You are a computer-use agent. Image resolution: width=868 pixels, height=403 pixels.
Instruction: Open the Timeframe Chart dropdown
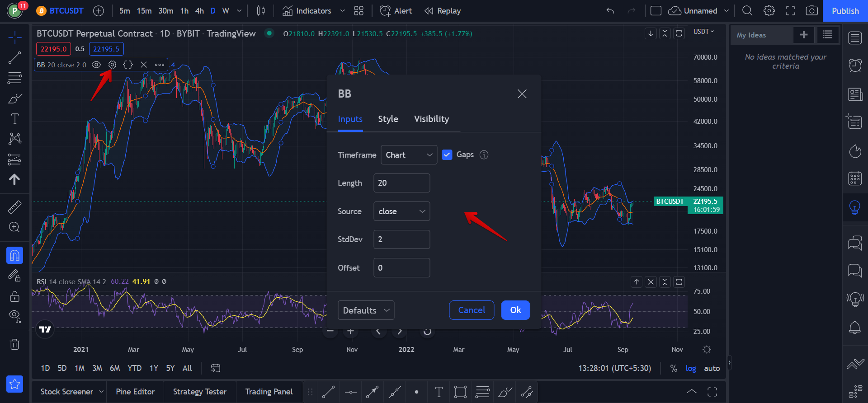[409, 155]
